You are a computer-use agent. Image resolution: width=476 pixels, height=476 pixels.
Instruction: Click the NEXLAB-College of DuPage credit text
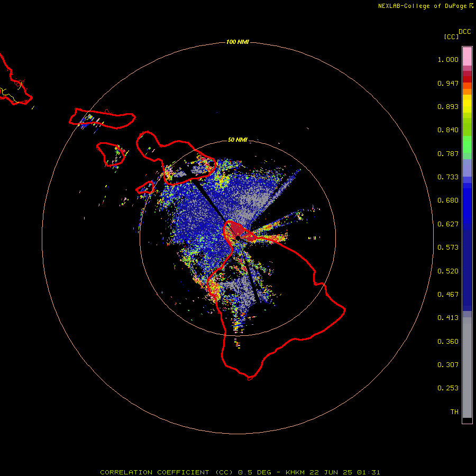[x=426, y=6]
